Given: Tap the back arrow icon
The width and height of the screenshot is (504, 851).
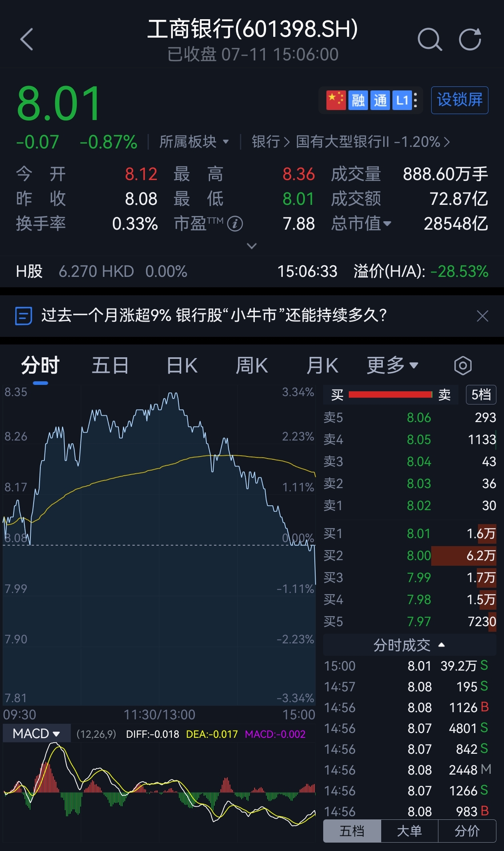Looking at the screenshot, I should (27, 39).
